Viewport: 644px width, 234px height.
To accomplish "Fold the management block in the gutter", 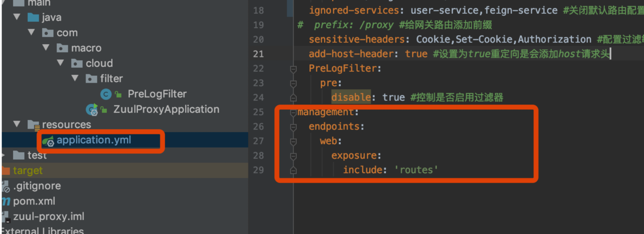I will pyautogui.click(x=293, y=112).
